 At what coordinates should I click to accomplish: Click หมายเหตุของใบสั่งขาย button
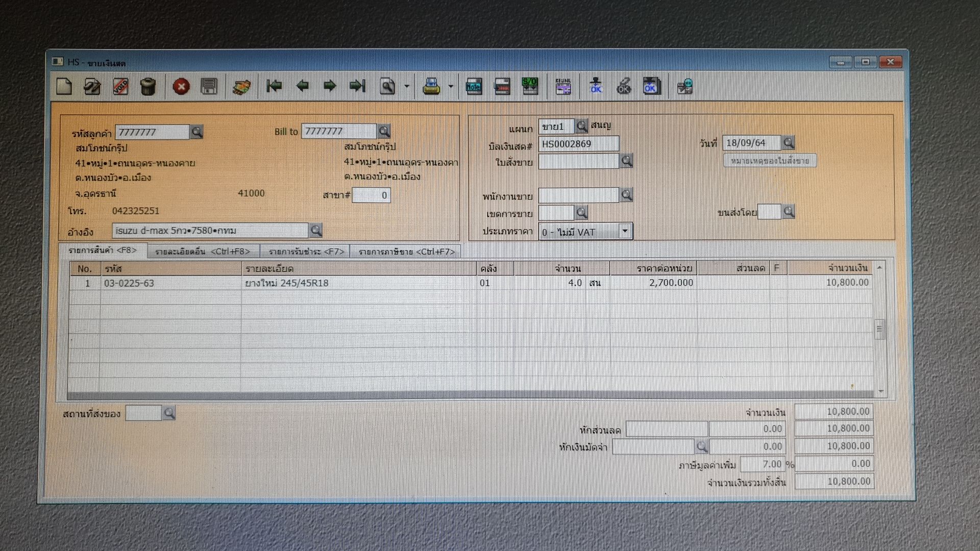pyautogui.click(x=770, y=161)
